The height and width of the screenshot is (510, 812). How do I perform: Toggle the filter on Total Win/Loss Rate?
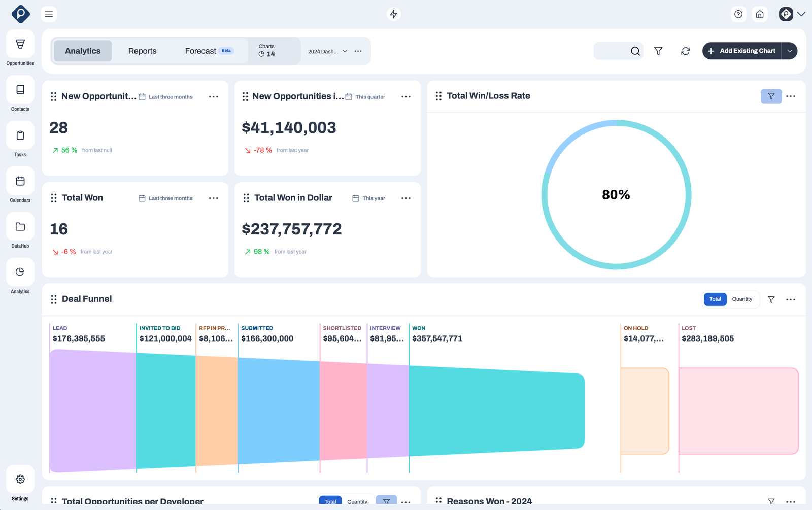pos(771,96)
